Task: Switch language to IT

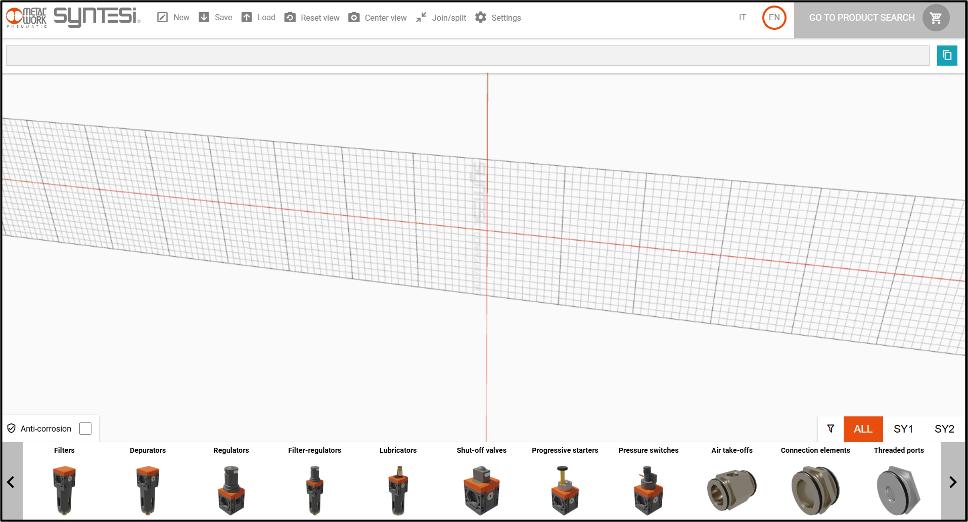Action: pos(742,18)
